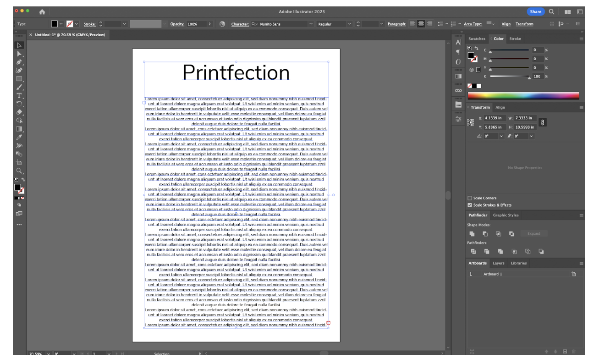Image resolution: width=594 pixels, height=364 pixels.
Task: Open the zoom level dropdown showing 70.59%
Action: (48, 354)
